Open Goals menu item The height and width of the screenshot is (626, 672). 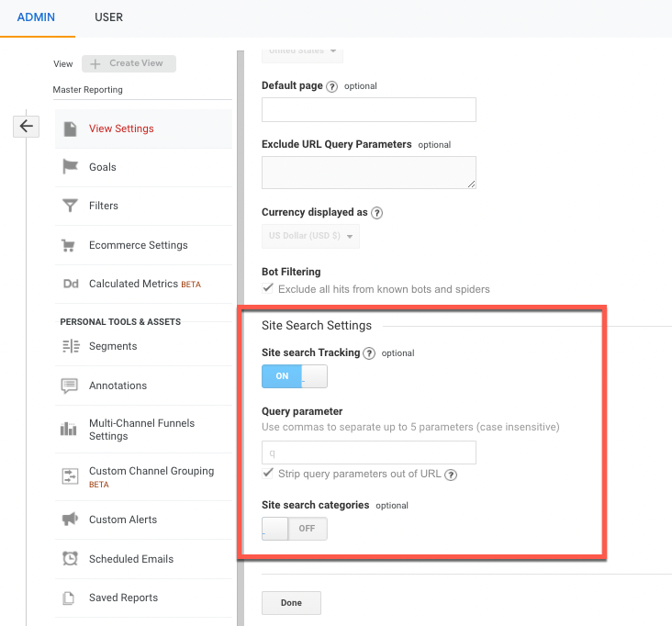click(143, 167)
